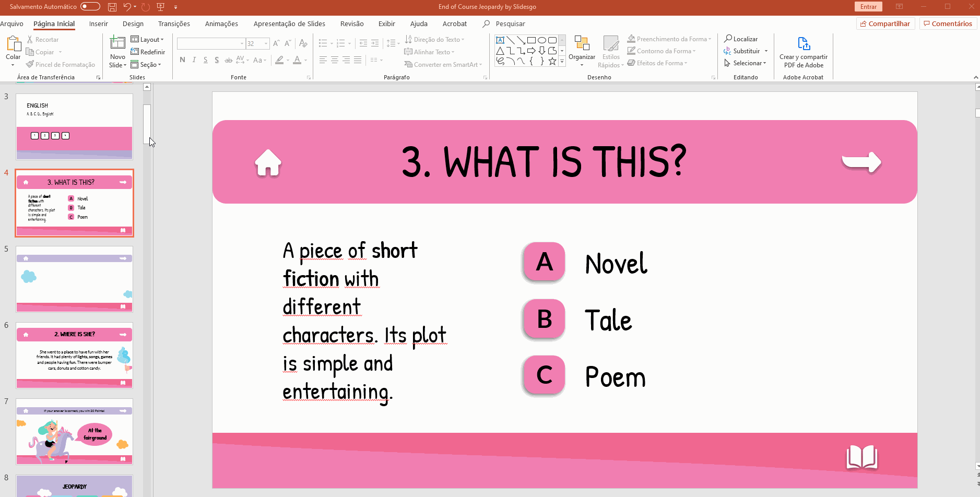
Task: Toggle center text alignment
Action: tap(335, 60)
